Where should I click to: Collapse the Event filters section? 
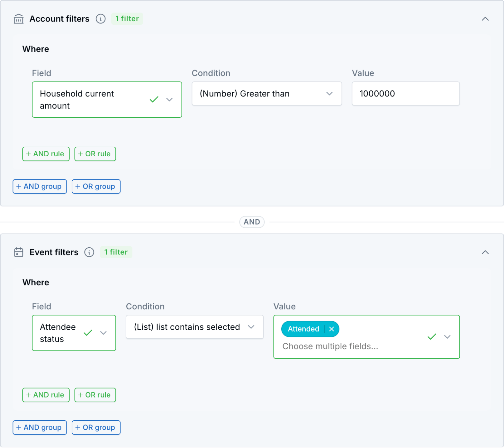[x=485, y=252]
